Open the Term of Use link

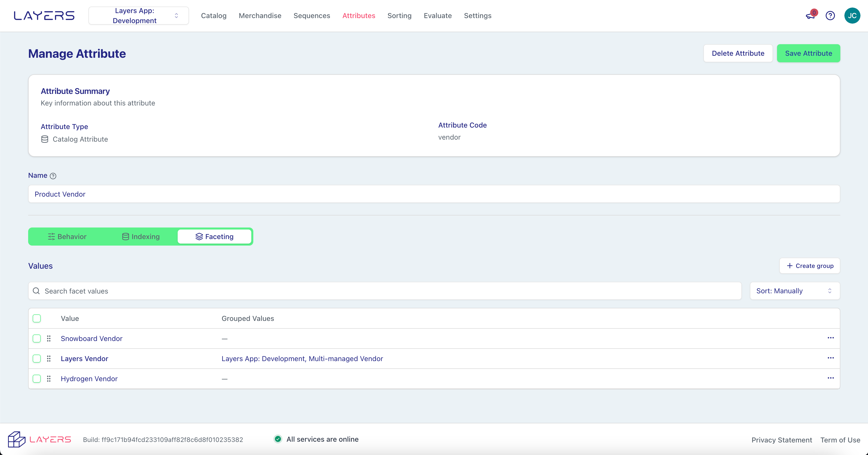840,440
